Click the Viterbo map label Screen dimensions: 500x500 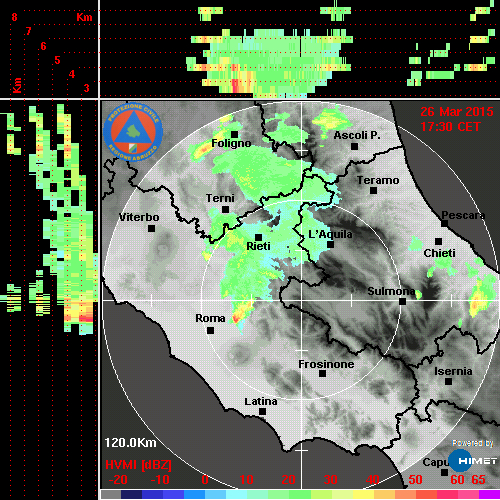click(139, 217)
